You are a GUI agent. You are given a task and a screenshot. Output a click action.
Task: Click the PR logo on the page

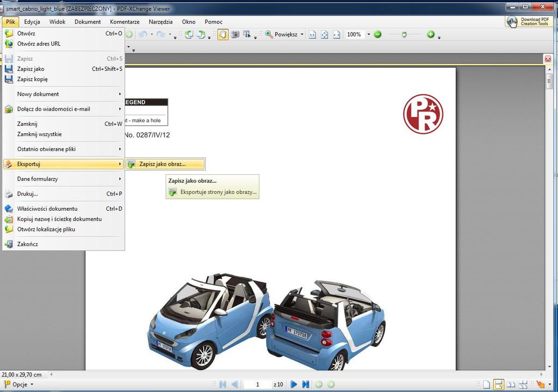point(423,114)
